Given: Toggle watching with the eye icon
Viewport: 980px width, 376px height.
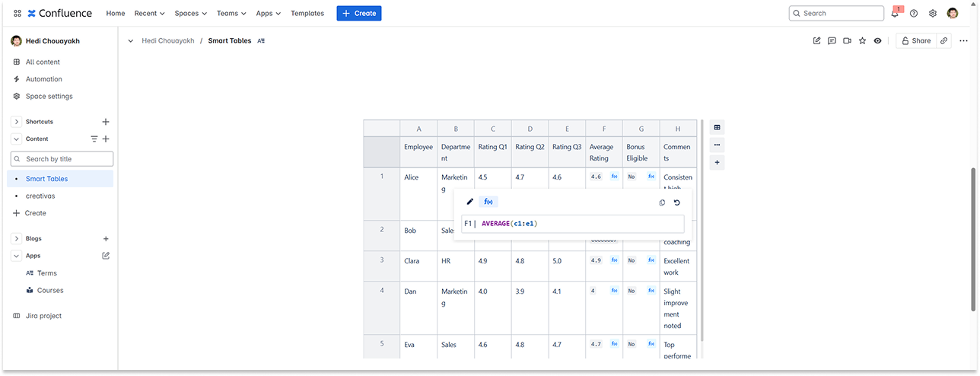Looking at the screenshot, I should pos(877,41).
